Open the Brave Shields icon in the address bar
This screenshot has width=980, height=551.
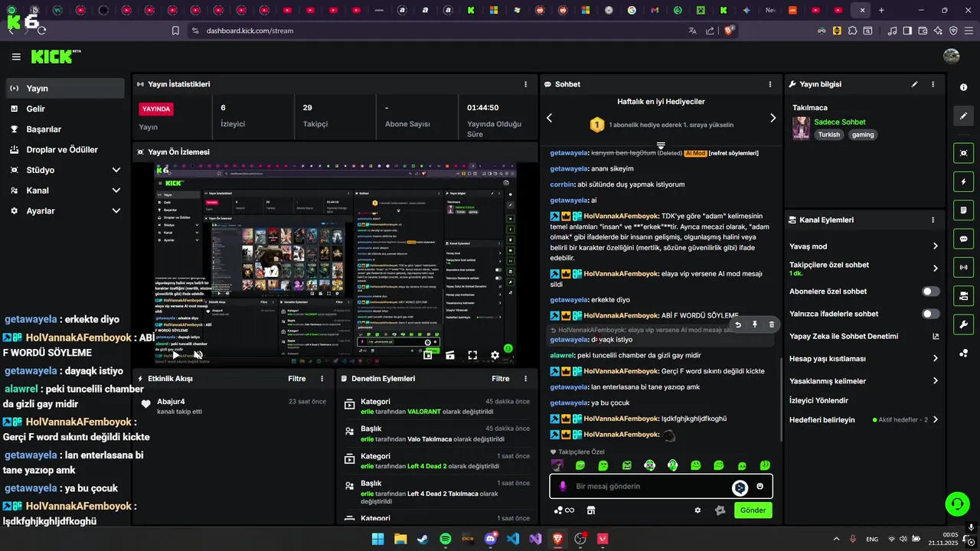pos(730,31)
